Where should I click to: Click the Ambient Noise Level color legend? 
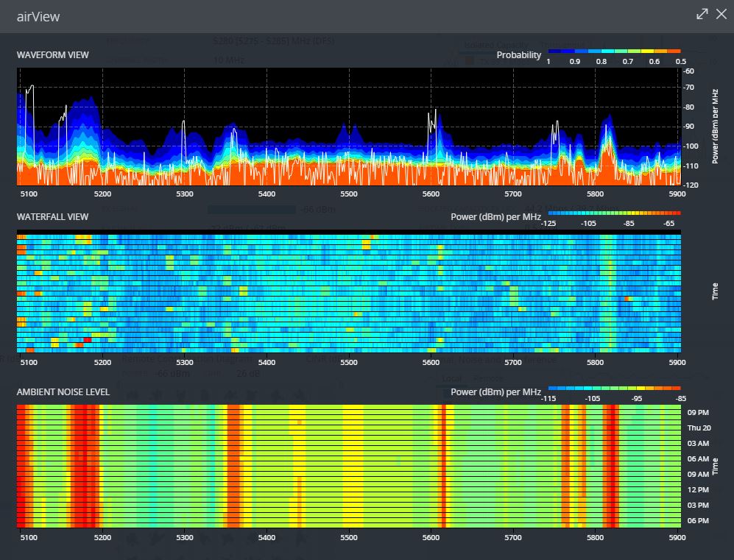614,389
